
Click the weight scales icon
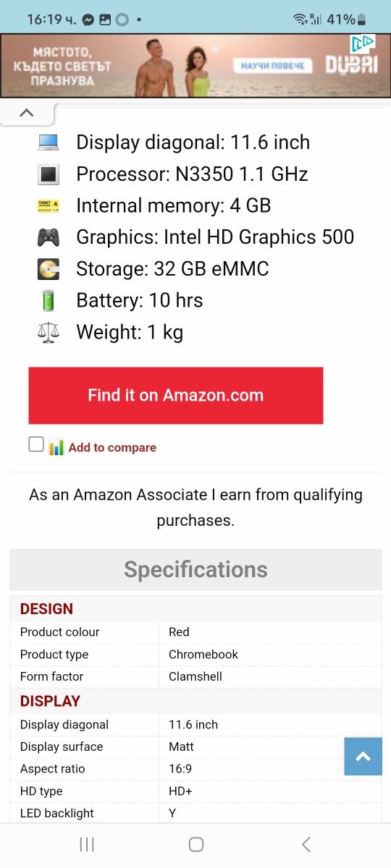[x=49, y=332]
